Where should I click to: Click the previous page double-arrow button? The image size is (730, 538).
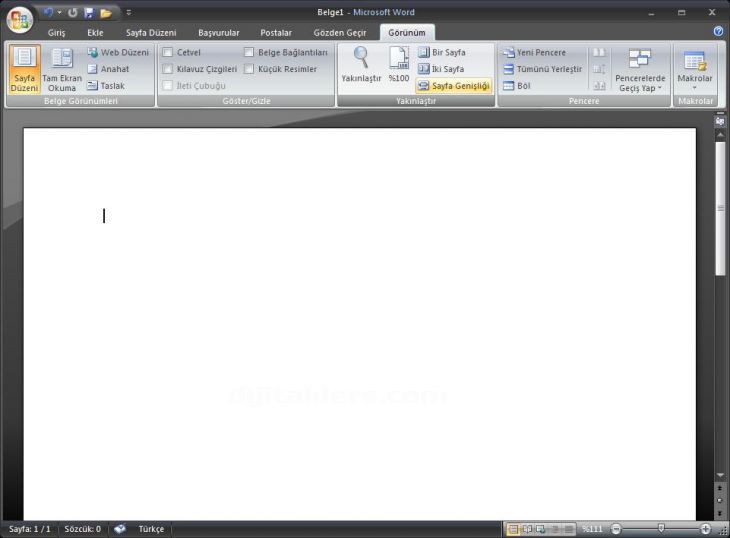tap(720, 488)
